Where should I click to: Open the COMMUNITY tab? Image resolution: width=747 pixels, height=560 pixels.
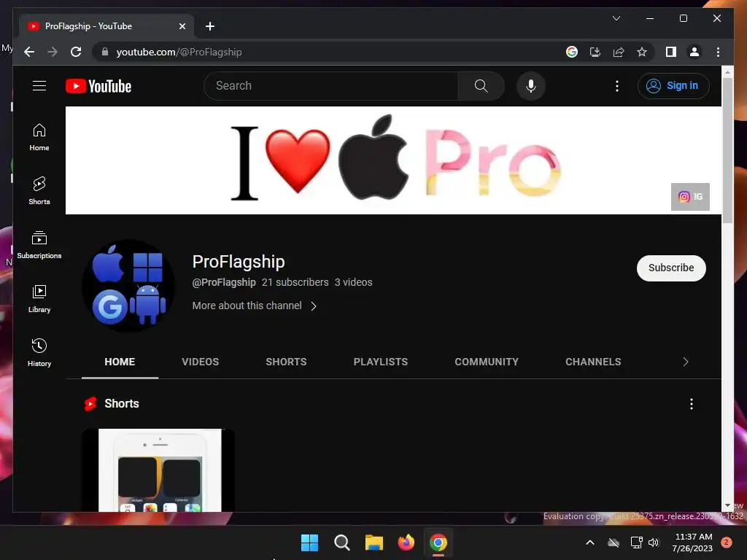coord(487,362)
